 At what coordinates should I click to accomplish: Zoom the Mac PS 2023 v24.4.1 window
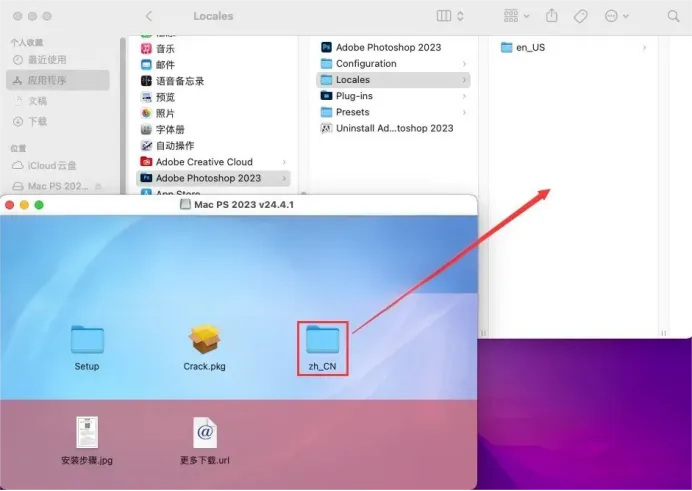click(x=39, y=205)
